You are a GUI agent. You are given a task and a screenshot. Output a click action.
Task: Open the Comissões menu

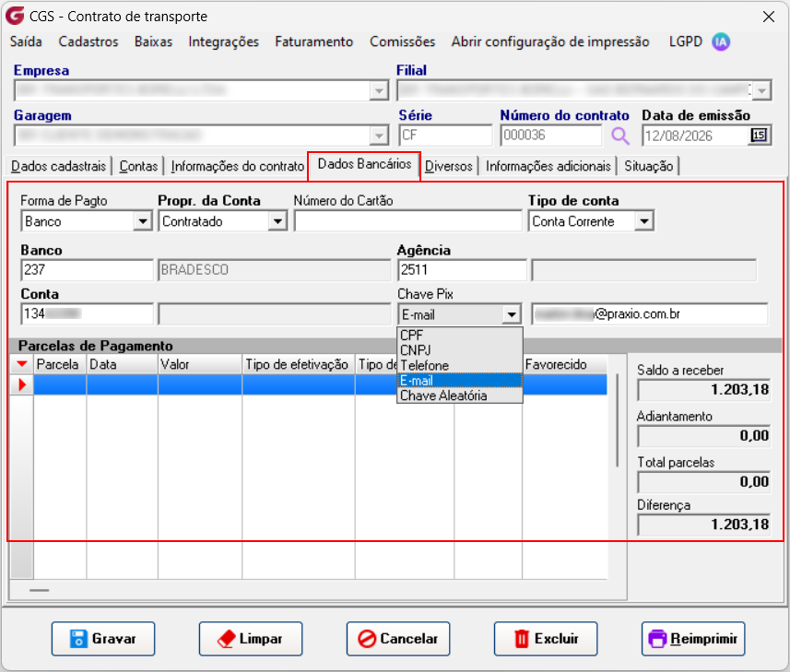[402, 41]
